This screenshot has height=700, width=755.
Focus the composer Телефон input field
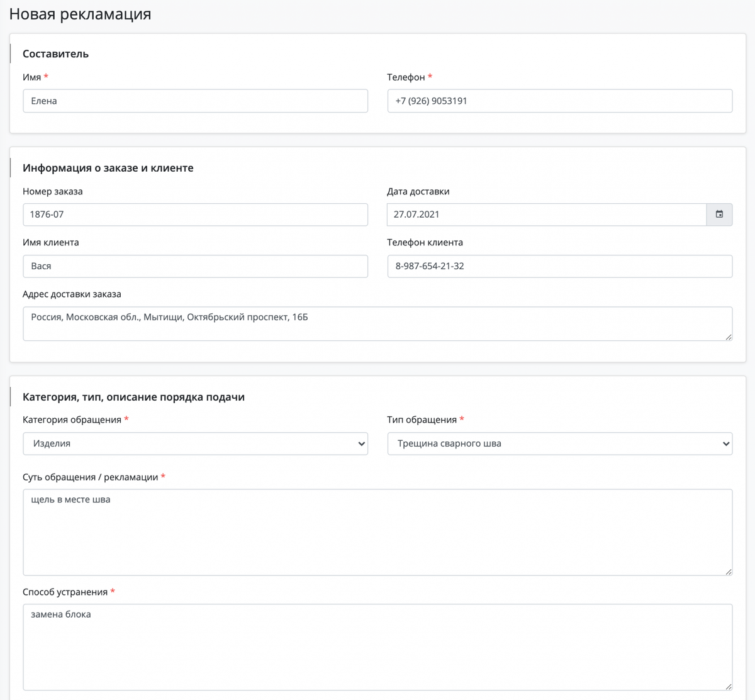click(559, 101)
